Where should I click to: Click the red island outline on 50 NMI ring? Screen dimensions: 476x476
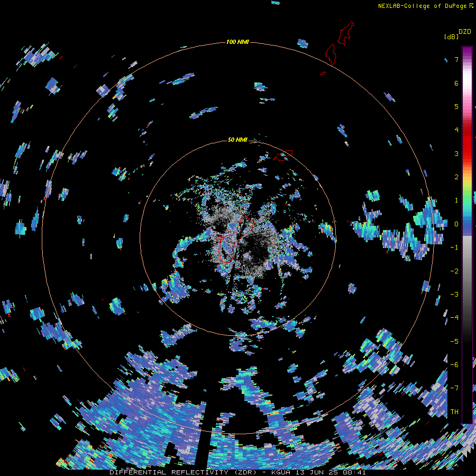(x=283, y=155)
